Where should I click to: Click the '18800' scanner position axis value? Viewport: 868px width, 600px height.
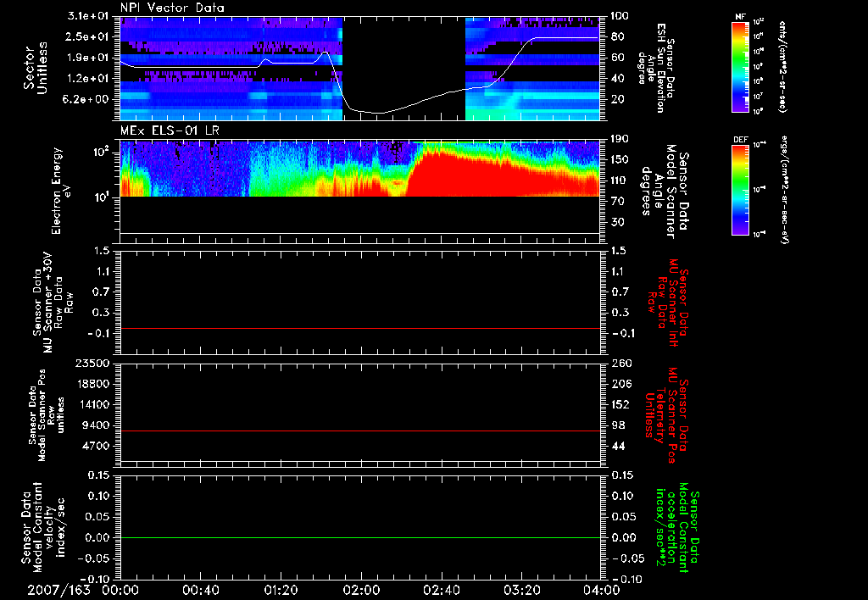pos(93,384)
